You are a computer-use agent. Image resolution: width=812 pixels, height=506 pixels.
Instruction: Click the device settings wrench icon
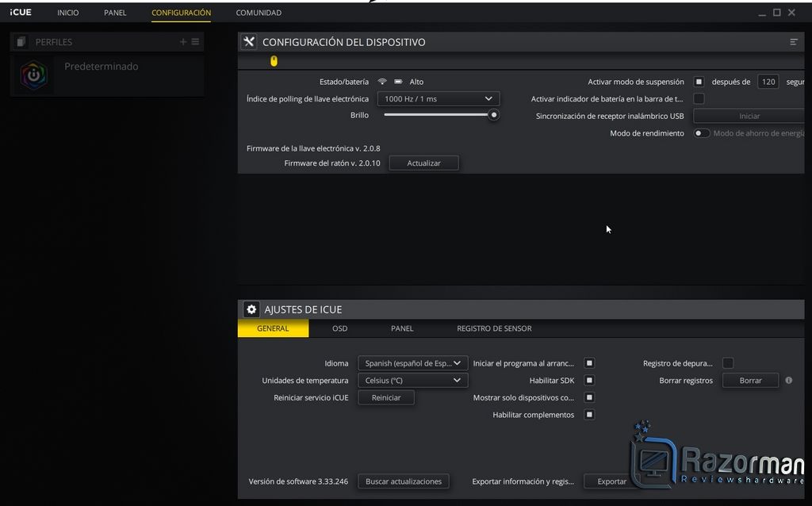tap(249, 42)
